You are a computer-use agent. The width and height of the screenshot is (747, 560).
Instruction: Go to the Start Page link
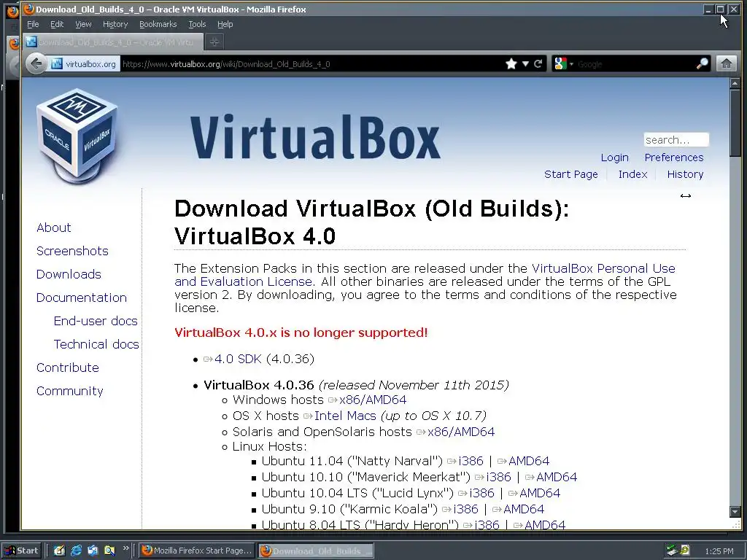coord(570,174)
